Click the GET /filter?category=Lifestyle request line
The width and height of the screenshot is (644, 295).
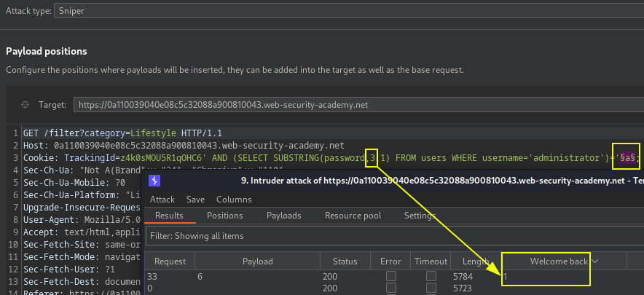(123, 133)
